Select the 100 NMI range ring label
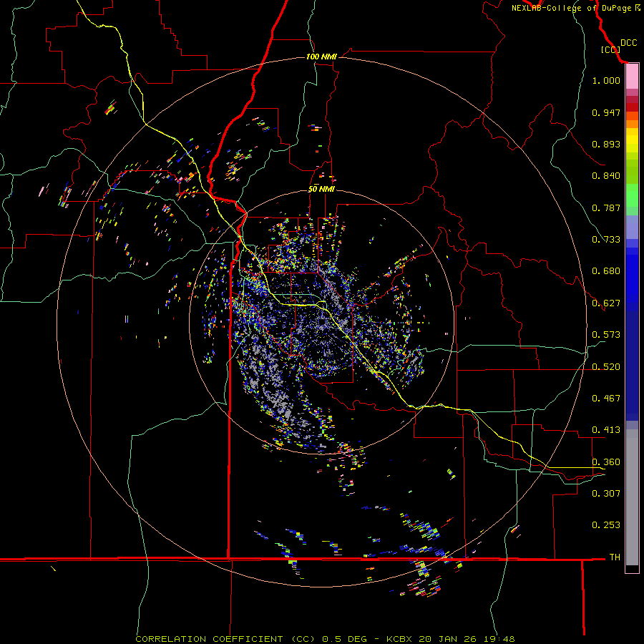The height and width of the screenshot is (644, 644). [x=321, y=57]
